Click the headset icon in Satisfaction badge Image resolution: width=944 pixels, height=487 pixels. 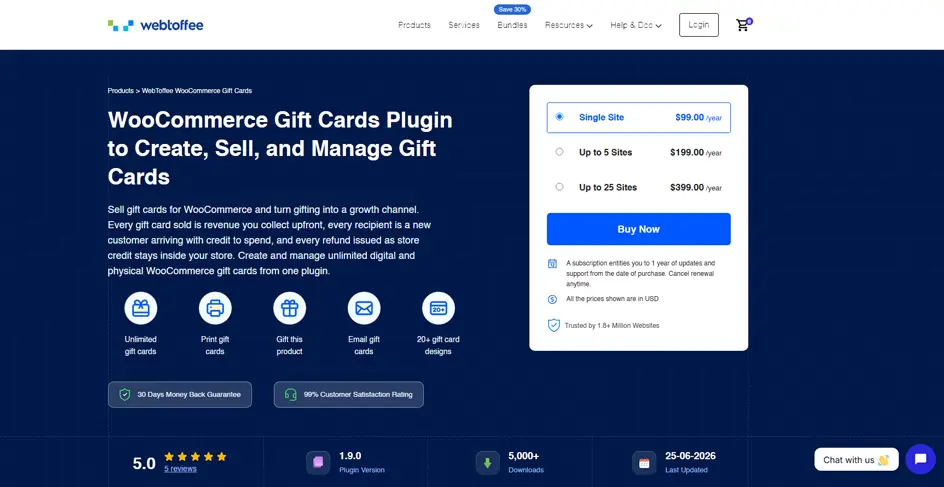(291, 395)
